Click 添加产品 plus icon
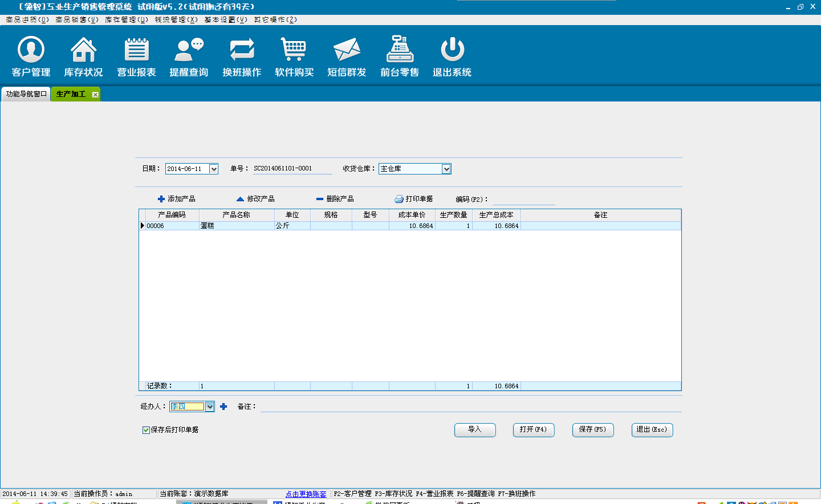 tap(161, 199)
